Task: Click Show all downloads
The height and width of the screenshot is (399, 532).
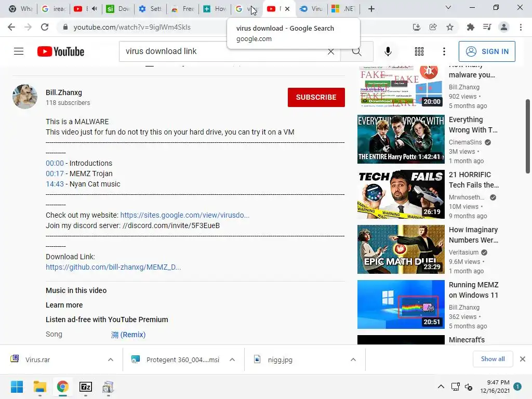Action: (493, 359)
